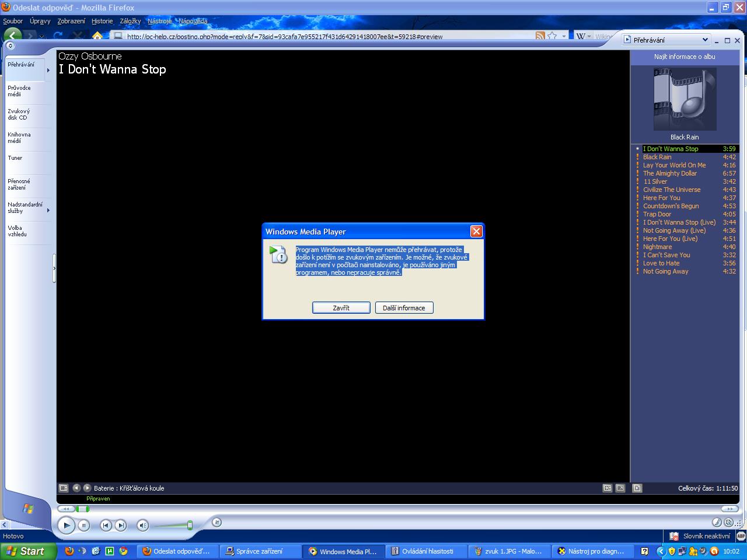The width and height of the screenshot is (747, 560).
Task: Skip to the next track
Action: click(x=120, y=526)
